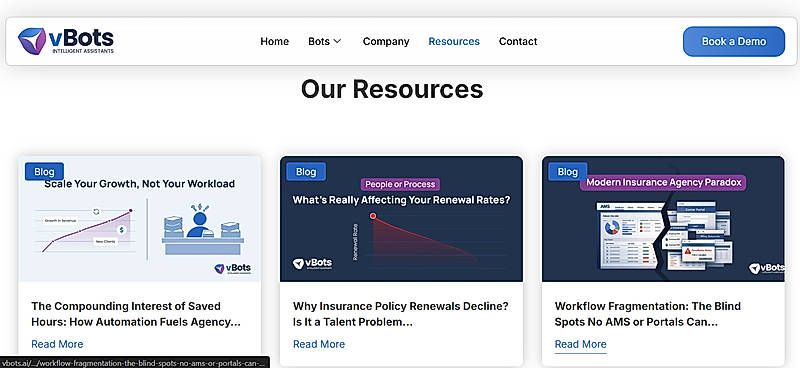Click the Book a Demo button
800x368 pixels.
pyautogui.click(x=734, y=41)
